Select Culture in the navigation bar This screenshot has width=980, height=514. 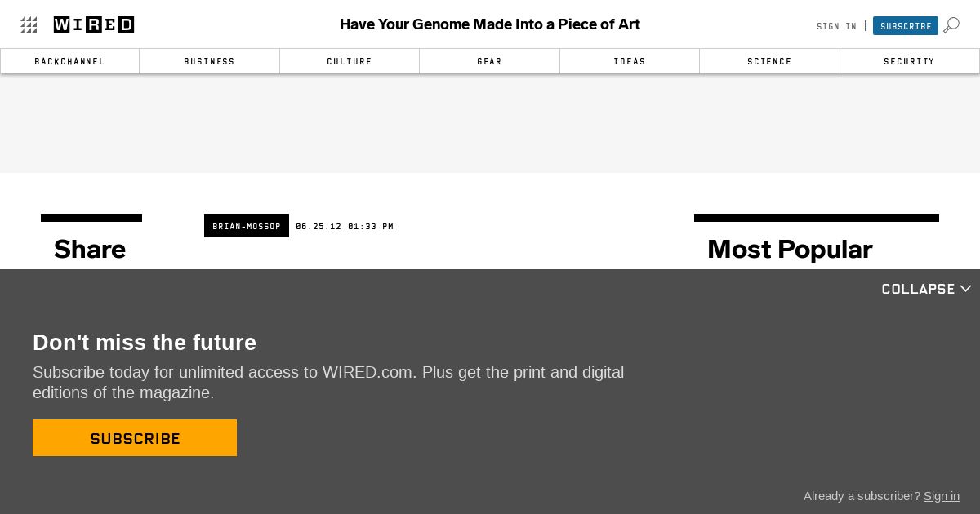[350, 61]
